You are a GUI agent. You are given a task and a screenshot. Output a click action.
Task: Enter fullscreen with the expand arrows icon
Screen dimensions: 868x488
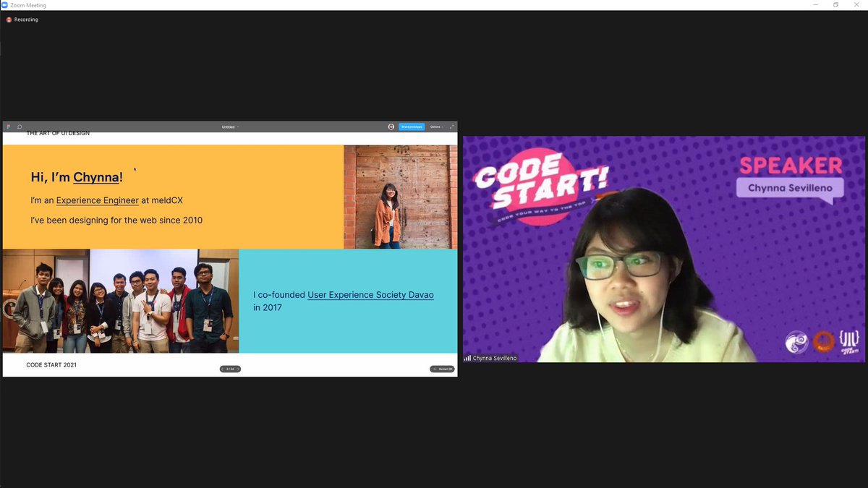[451, 126]
